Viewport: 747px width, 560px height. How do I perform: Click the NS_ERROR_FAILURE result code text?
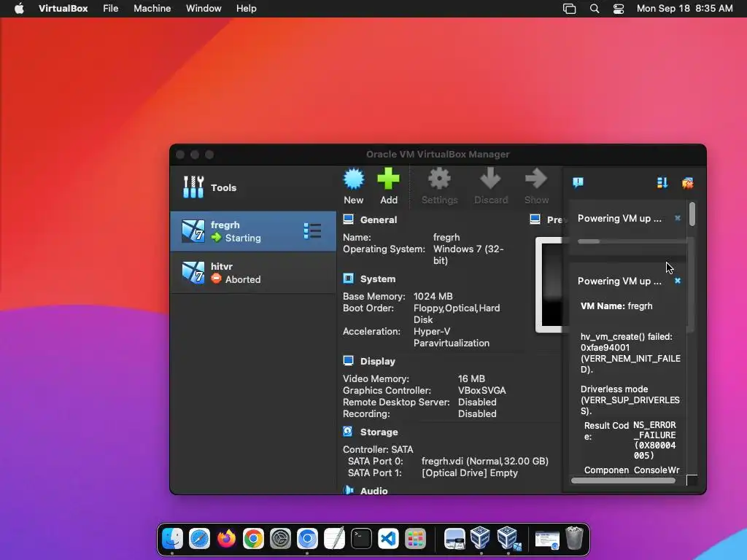click(654, 440)
